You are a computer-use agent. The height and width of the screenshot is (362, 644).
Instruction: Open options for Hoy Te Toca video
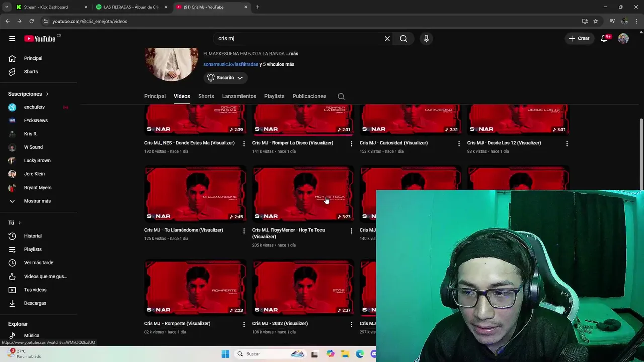351,231
